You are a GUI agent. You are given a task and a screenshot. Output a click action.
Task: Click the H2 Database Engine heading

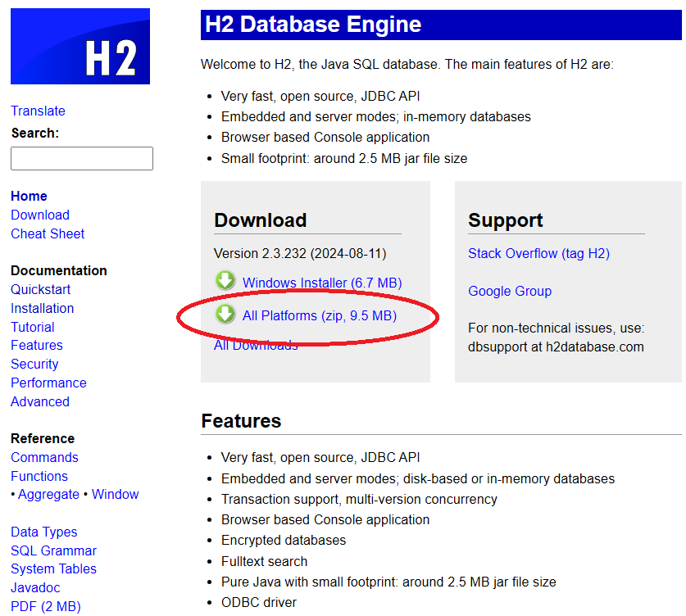[313, 24]
